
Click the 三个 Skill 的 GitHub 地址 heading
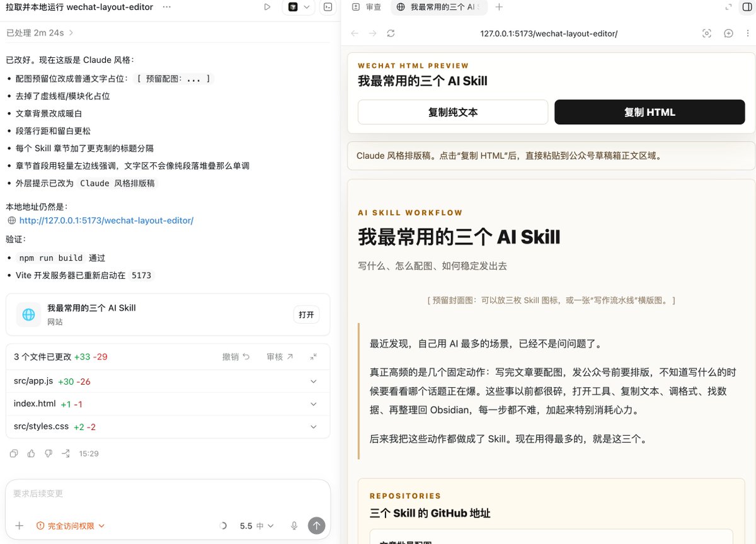point(430,513)
